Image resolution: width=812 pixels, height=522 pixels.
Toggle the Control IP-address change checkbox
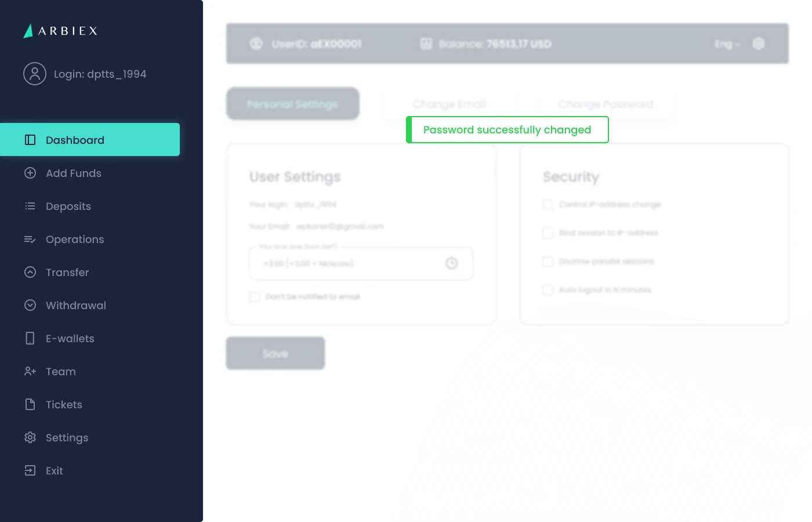548,205
